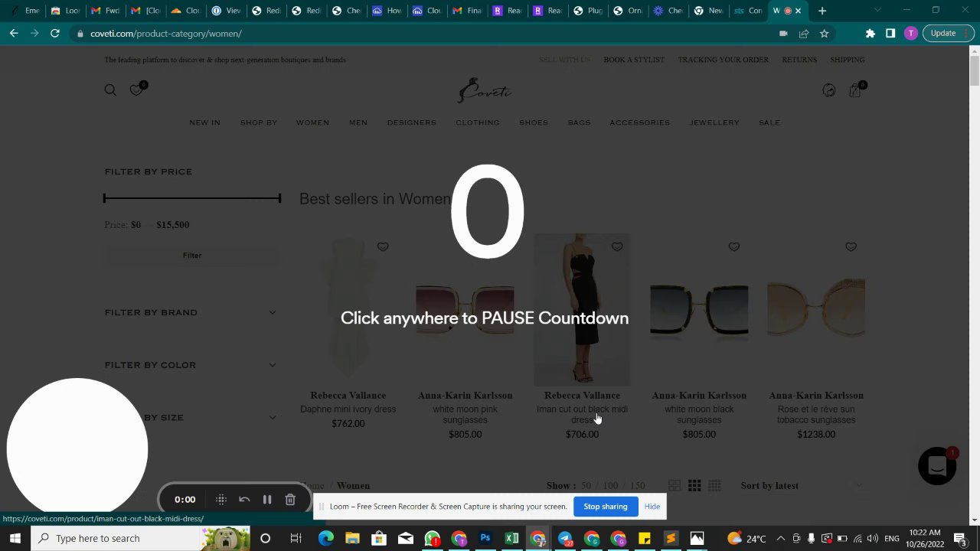Open the chat support bubble
The width and height of the screenshot is (980, 551).
click(x=937, y=465)
